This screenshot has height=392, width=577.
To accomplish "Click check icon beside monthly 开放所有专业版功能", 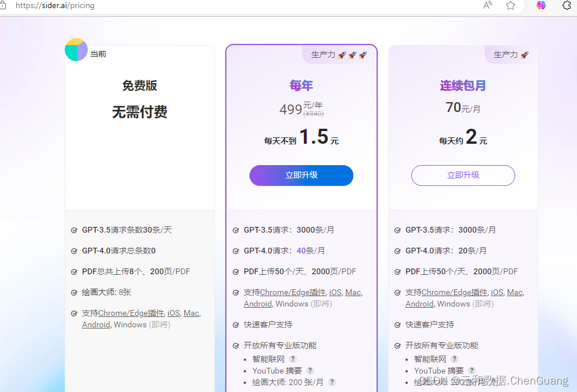I will point(397,346).
